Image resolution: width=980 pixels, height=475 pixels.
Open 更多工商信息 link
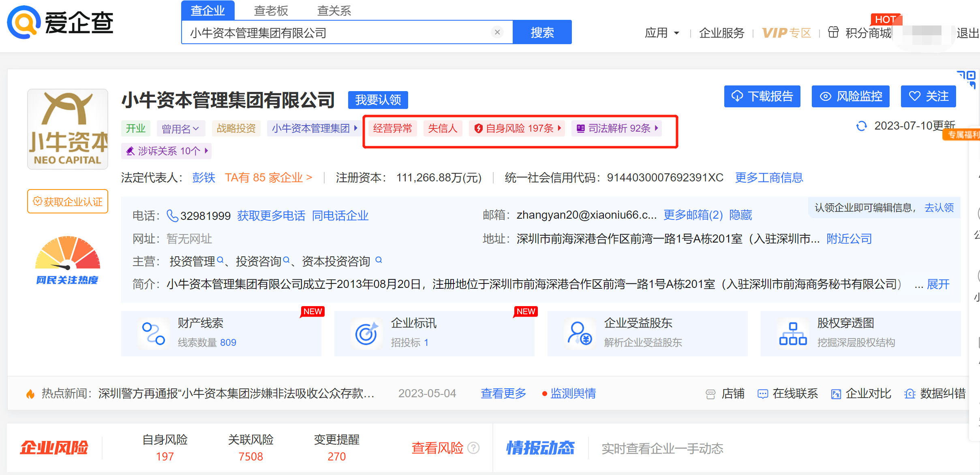pos(769,177)
